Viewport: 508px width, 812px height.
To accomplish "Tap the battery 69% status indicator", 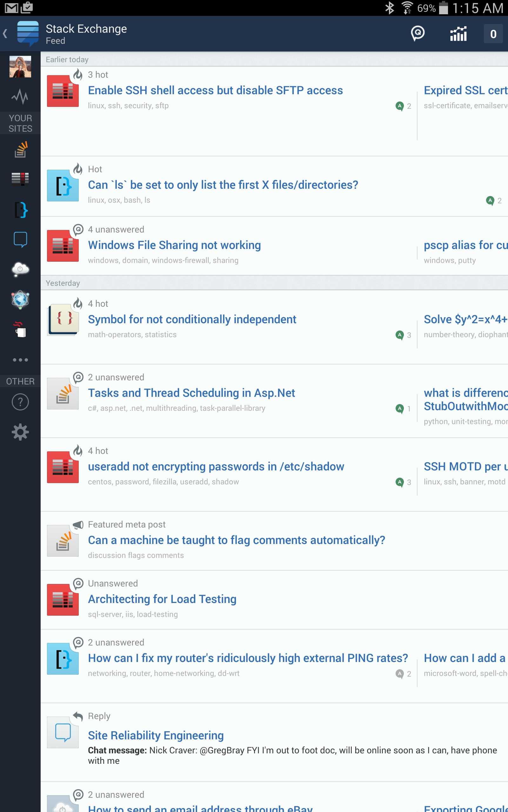I will pyautogui.click(x=433, y=8).
